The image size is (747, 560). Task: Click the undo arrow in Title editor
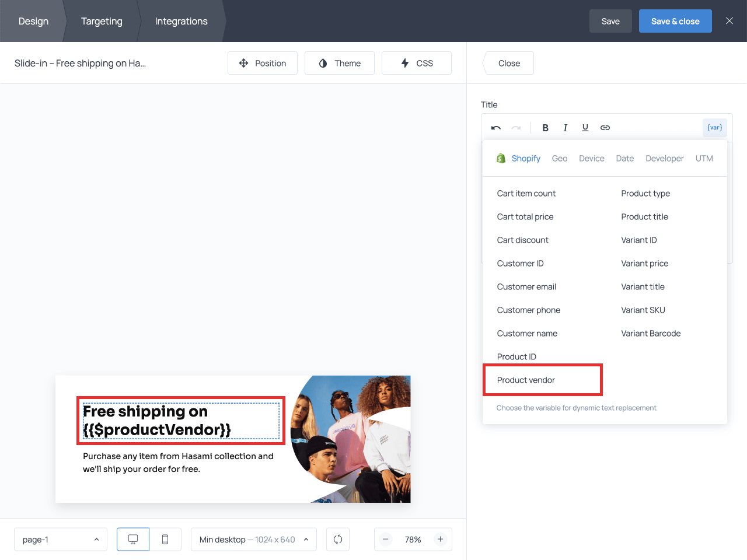point(496,128)
